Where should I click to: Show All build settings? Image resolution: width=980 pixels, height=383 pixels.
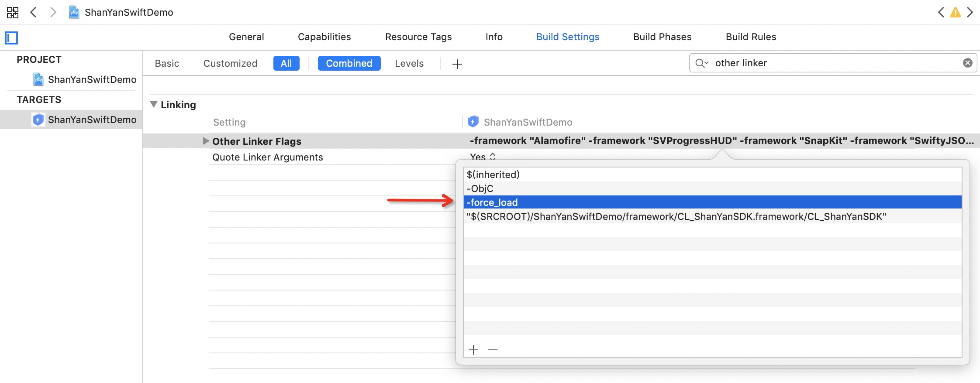[286, 63]
